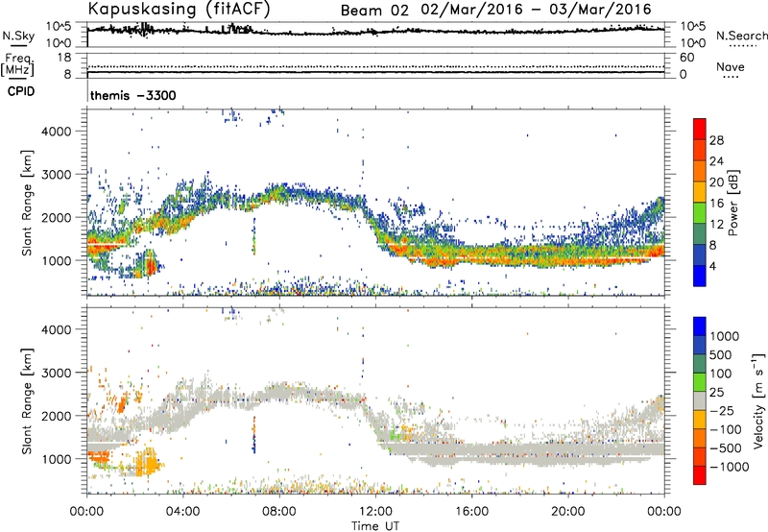This screenshot has height=532, width=768.
Task: Click the solid frequency line in the Freq. panel
Action: (x=375, y=72)
